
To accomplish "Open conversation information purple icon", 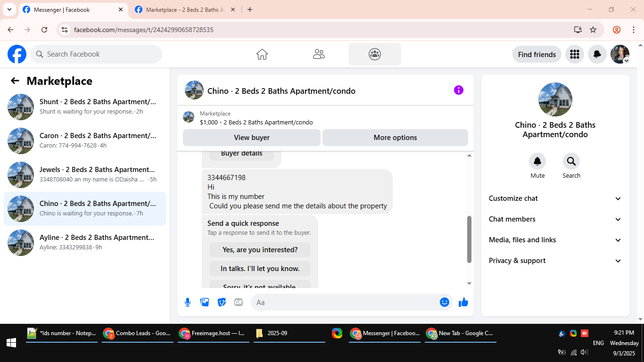I will [x=459, y=90].
